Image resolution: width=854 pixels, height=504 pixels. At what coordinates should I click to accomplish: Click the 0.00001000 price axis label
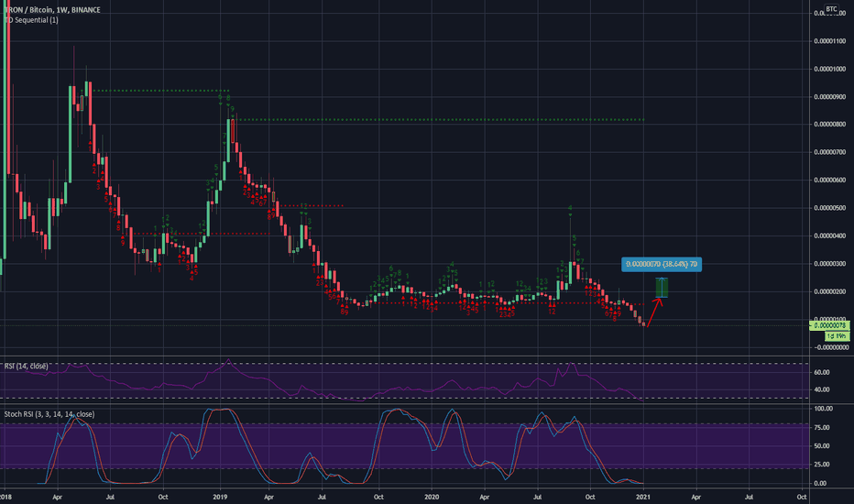[x=830, y=70]
